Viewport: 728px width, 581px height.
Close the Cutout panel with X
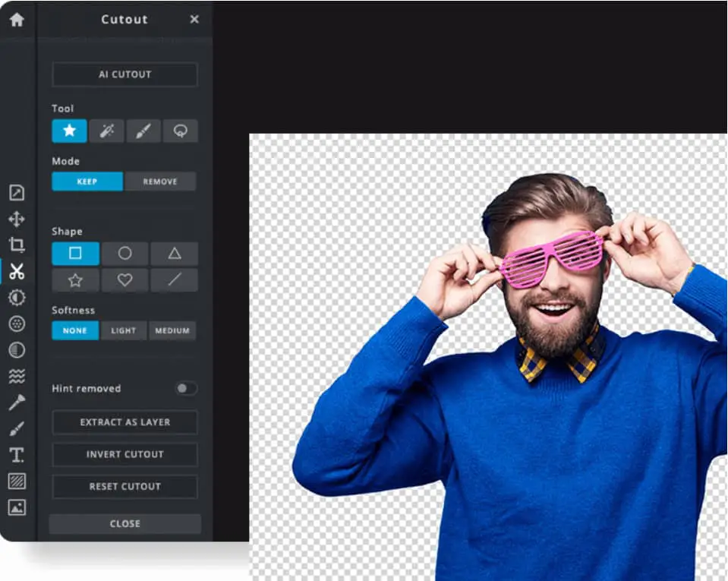tap(194, 19)
